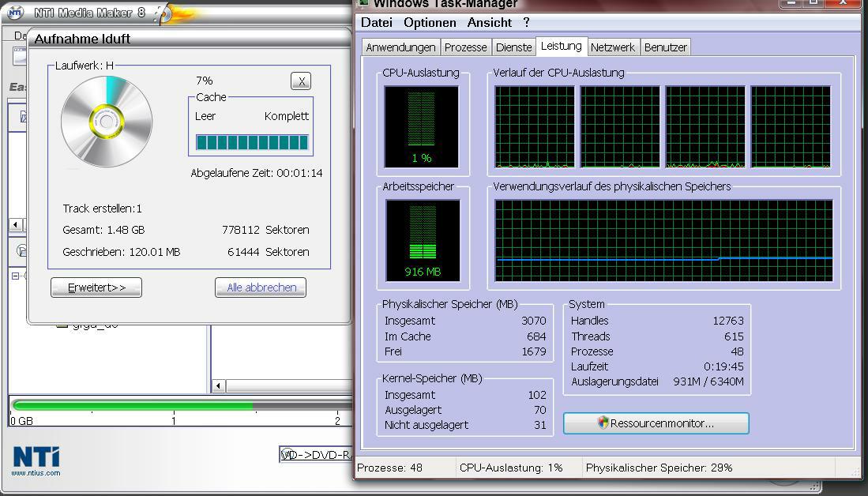Screen dimensions: 868x496
Task: Cancel all burning with Alle abbrechen
Action: (261, 287)
